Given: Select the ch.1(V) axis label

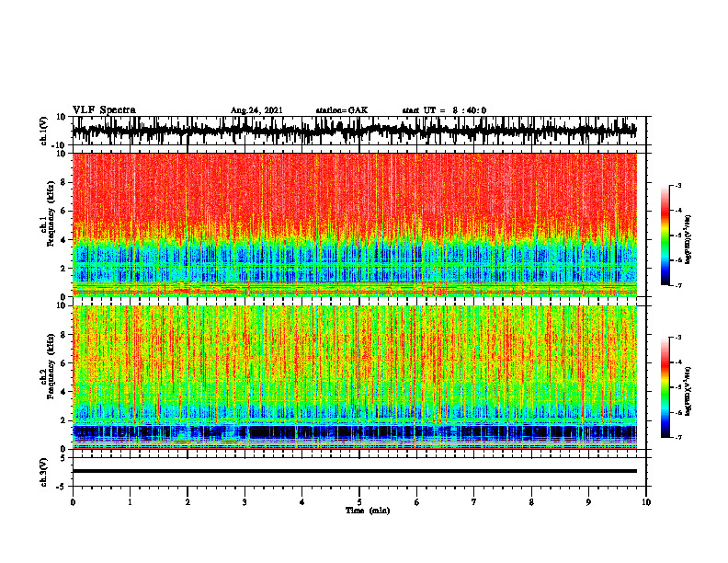Looking at the screenshot, I should tap(43, 131).
